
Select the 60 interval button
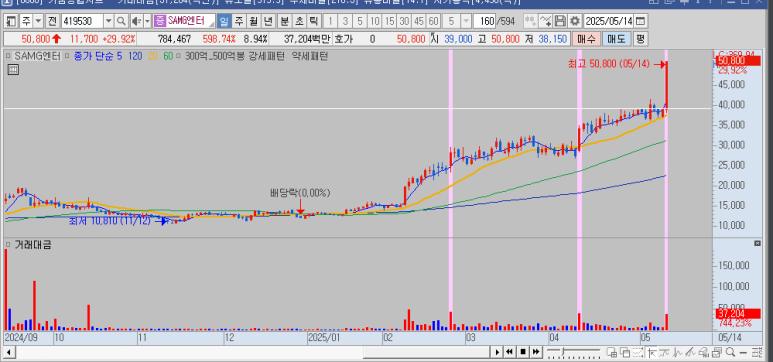click(x=434, y=21)
